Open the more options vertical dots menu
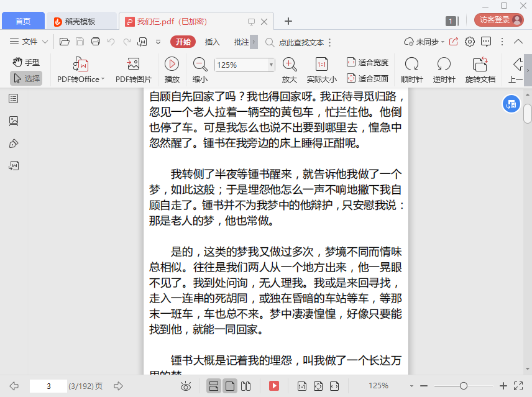Image resolution: width=532 pixels, height=397 pixels. (502, 42)
